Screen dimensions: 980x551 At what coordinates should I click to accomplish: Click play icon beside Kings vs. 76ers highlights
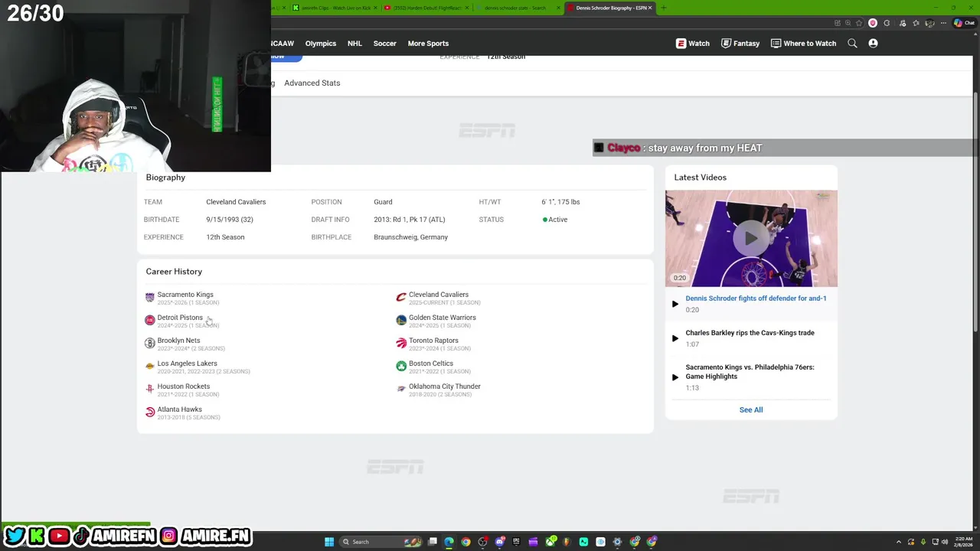coord(675,377)
